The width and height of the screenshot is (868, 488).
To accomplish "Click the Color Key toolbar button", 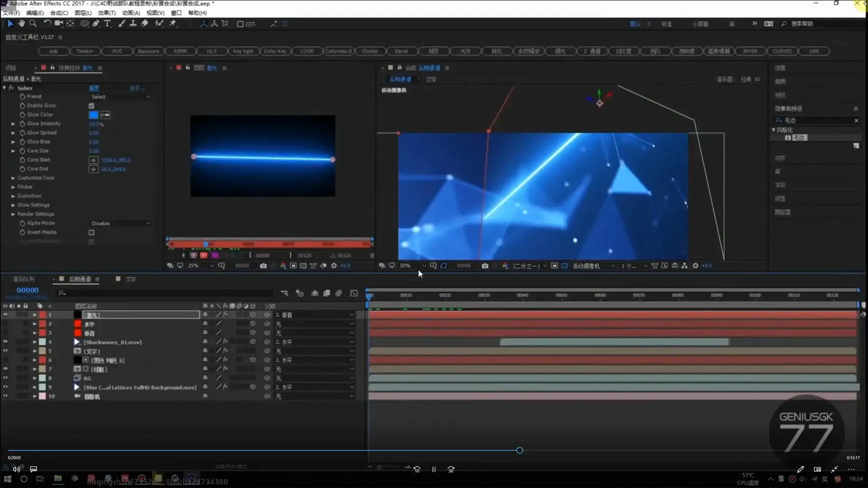I will 275,51.
